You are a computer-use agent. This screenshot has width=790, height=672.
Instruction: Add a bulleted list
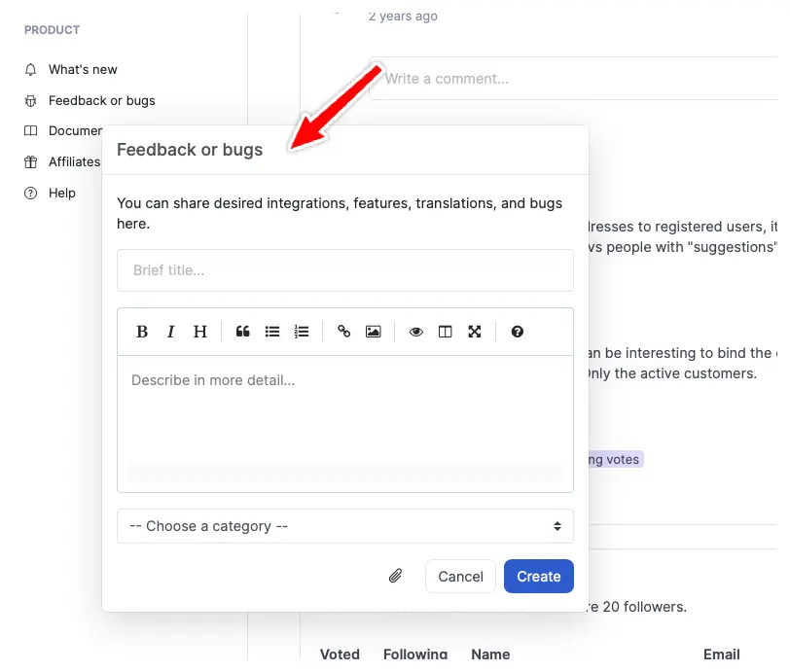point(272,332)
